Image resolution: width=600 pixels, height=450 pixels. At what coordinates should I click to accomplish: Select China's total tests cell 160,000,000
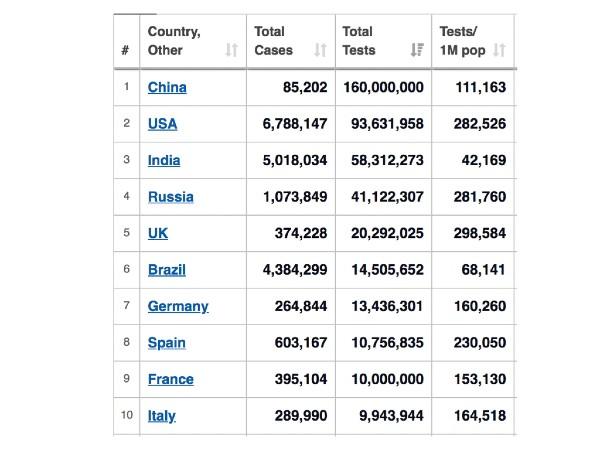[x=383, y=87]
